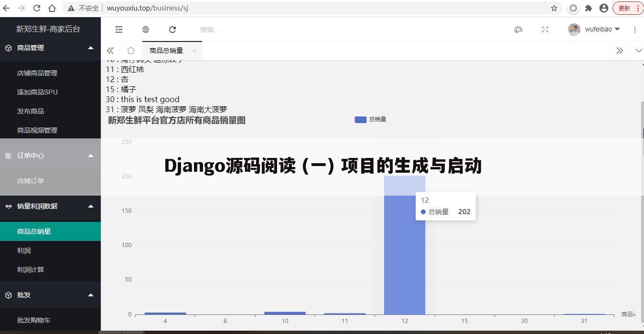The image size is (644, 334).
Task: Click the fullscreen icon in the header
Action: pyautogui.click(x=545, y=30)
